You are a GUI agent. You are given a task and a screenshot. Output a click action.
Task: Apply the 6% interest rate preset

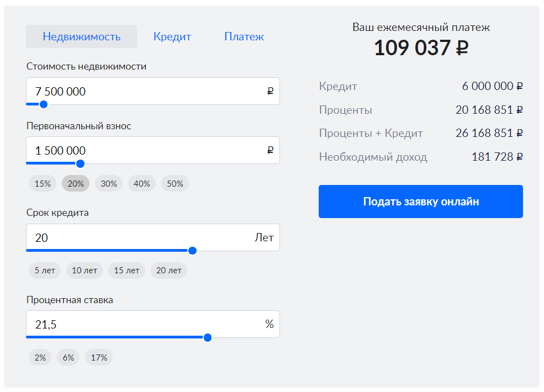click(68, 357)
